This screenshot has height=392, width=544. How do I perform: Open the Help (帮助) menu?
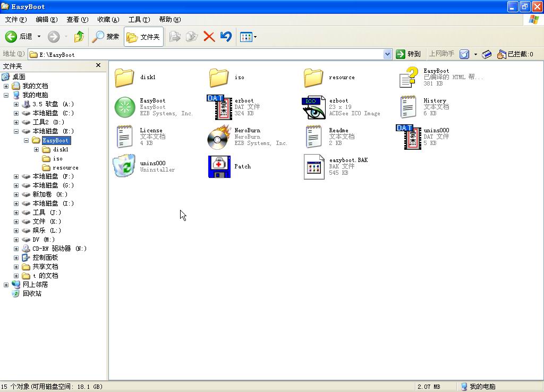coord(170,20)
